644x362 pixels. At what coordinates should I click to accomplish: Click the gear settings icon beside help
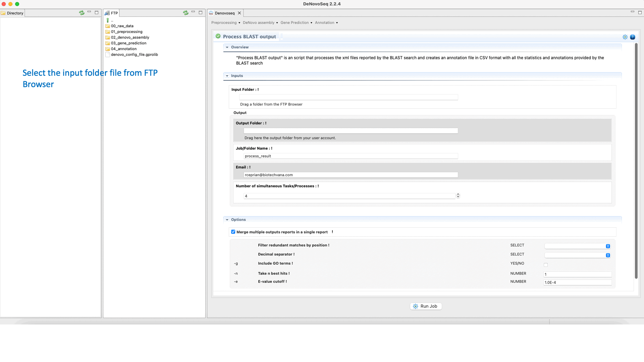point(625,37)
